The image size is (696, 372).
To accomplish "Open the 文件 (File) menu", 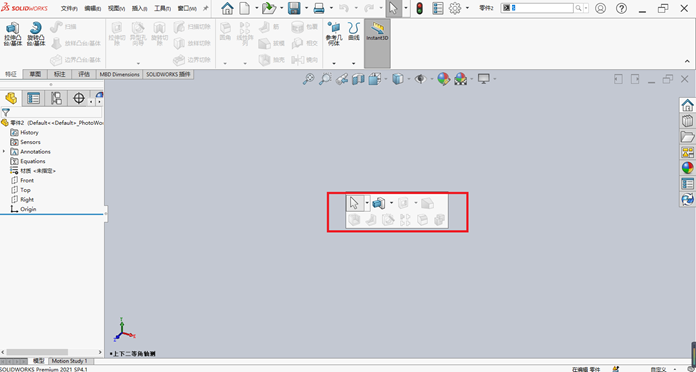I will pos(69,8).
